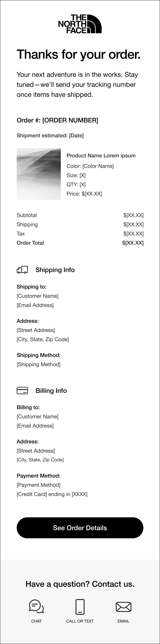Viewport: 160px width, 644px height.
Task: Click the EMAIL label in footer
Action: tap(124, 621)
